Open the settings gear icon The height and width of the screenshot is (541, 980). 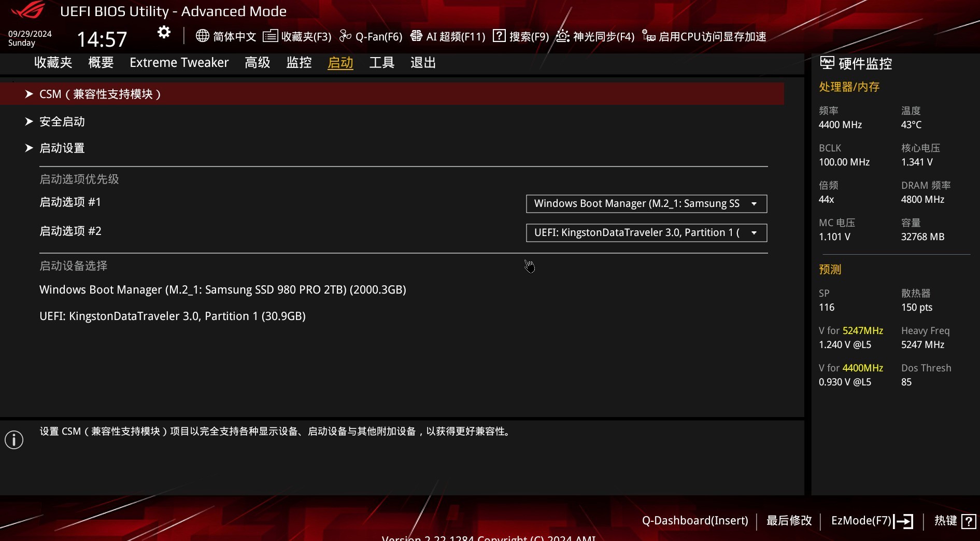pos(164,32)
